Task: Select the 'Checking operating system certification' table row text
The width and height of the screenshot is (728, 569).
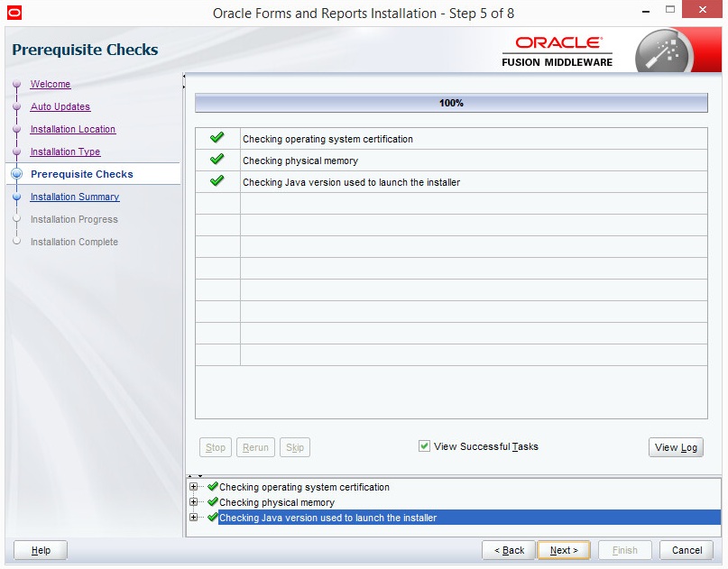Action: tap(327, 139)
